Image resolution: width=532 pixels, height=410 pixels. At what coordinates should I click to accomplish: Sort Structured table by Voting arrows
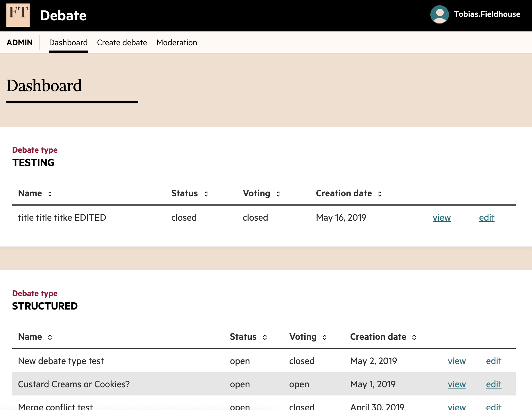pos(325,337)
